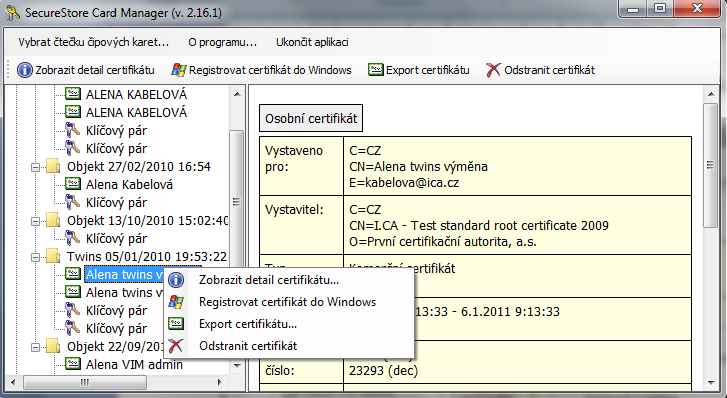
Task: Click the folder icon of Objekt 27/02/2010 16:54
Action: tap(52, 166)
